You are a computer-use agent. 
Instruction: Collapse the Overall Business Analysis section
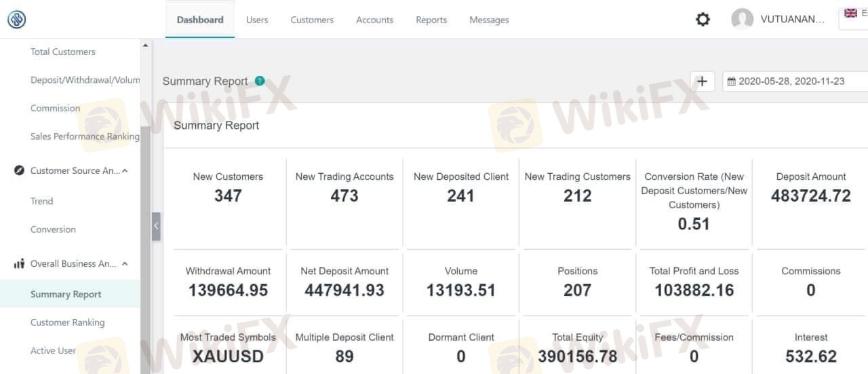125,264
